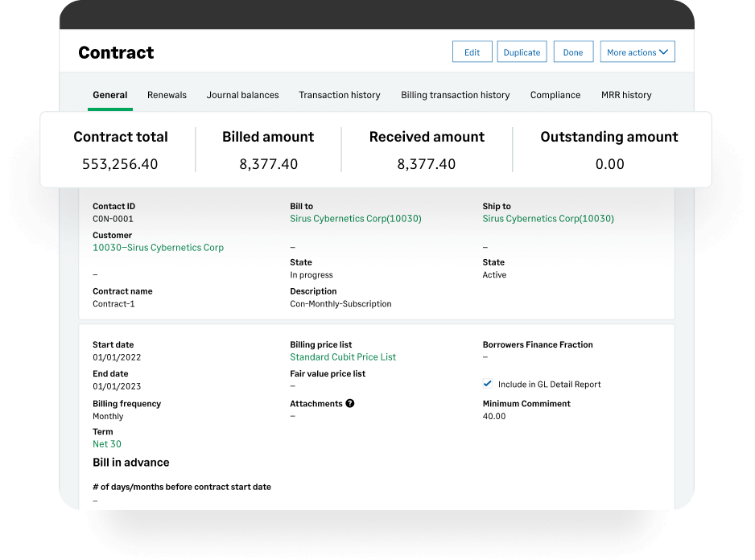Click the Duplicate button
The width and height of the screenshot is (755, 560).
click(x=522, y=51)
